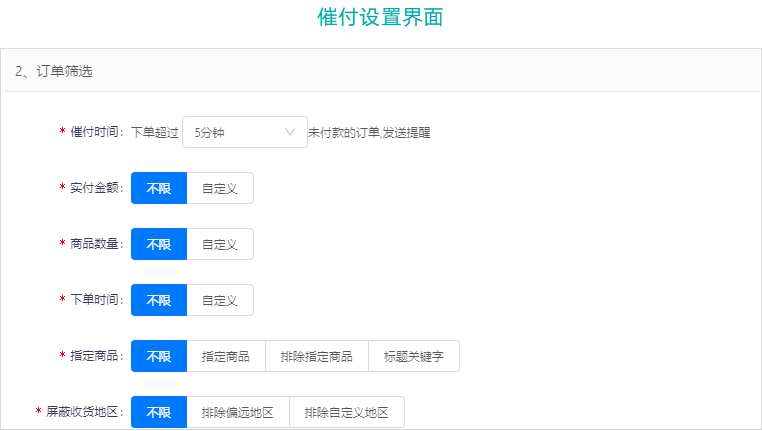Select 不限 for 屏蔽收货地区
Viewport: 762px width, 431px height.
coord(159,412)
